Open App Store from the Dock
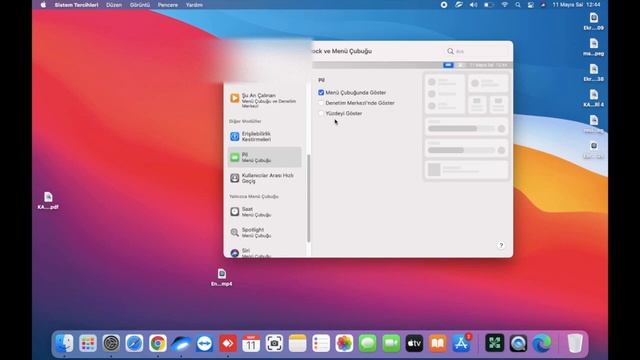This screenshot has width=640, height=360. tap(461, 343)
